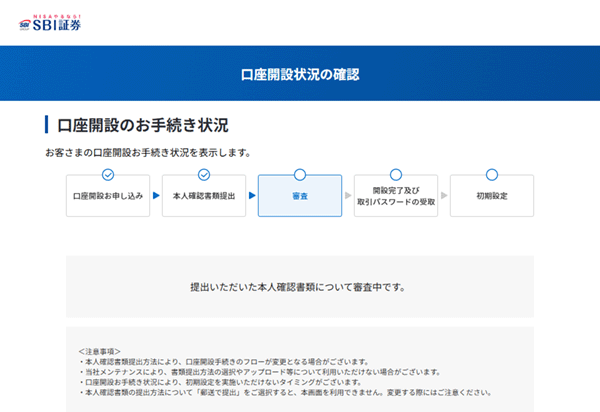This screenshot has width=600, height=412.
Task: Click message 提出いただいた本人確認書類について審査中です。
Action: point(298,287)
